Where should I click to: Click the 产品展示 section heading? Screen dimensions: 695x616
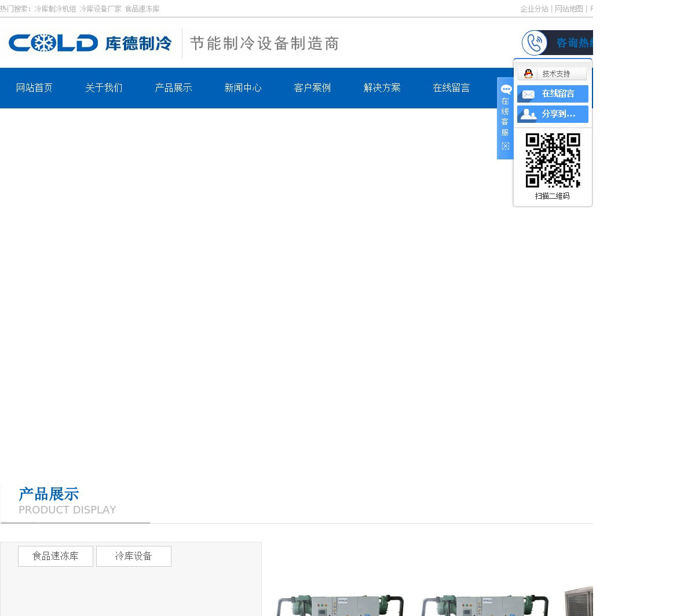49,494
